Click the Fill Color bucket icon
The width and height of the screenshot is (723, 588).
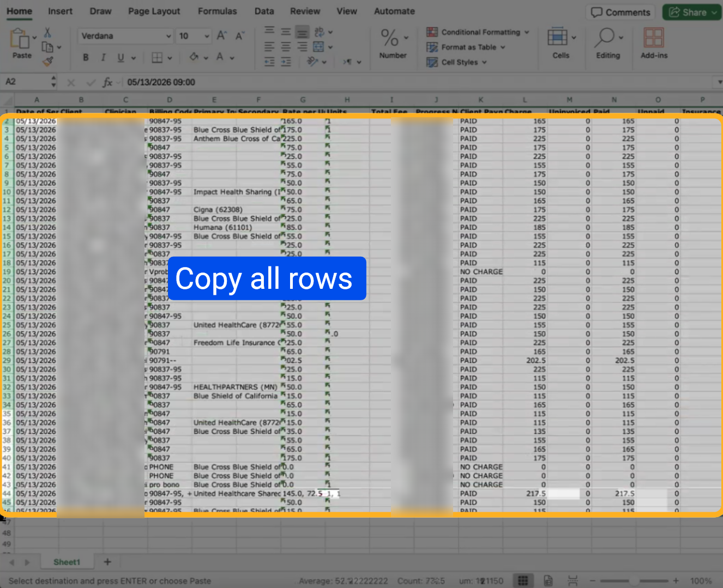pyautogui.click(x=194, y=57)
